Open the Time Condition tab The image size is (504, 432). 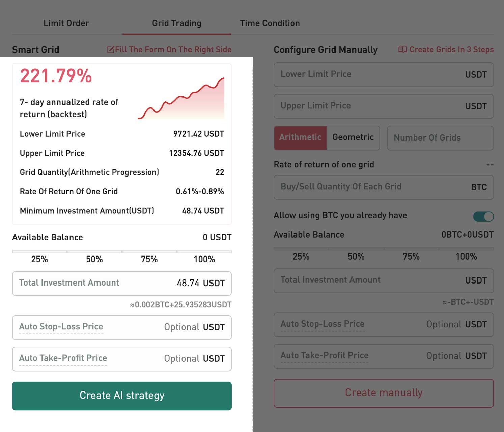click(x=270, y=23)
